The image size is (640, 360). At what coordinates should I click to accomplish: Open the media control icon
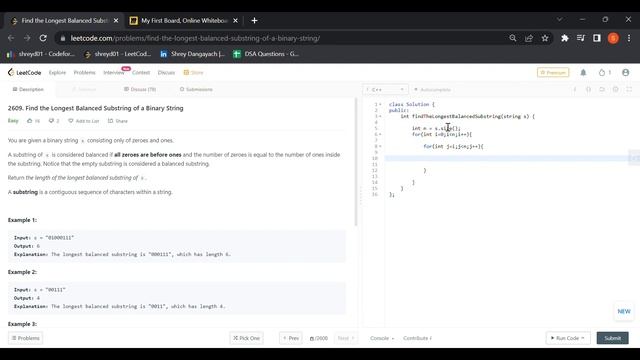[581, 38]
